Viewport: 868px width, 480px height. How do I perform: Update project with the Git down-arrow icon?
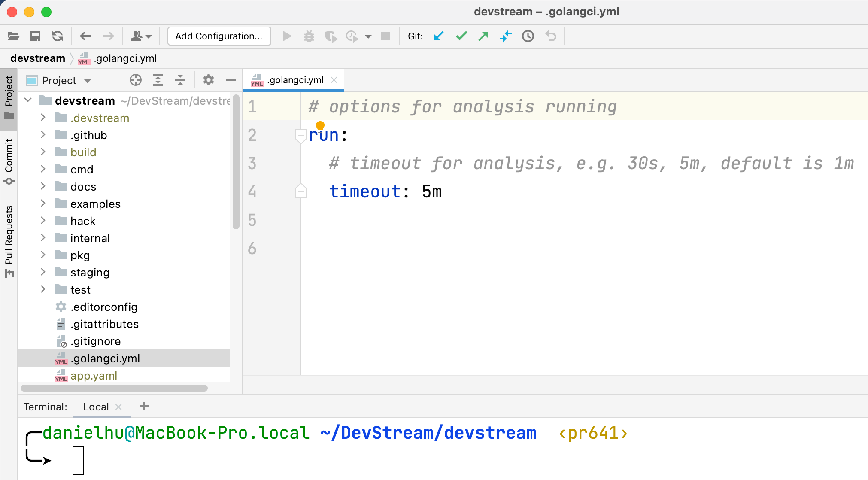(438, 36)
